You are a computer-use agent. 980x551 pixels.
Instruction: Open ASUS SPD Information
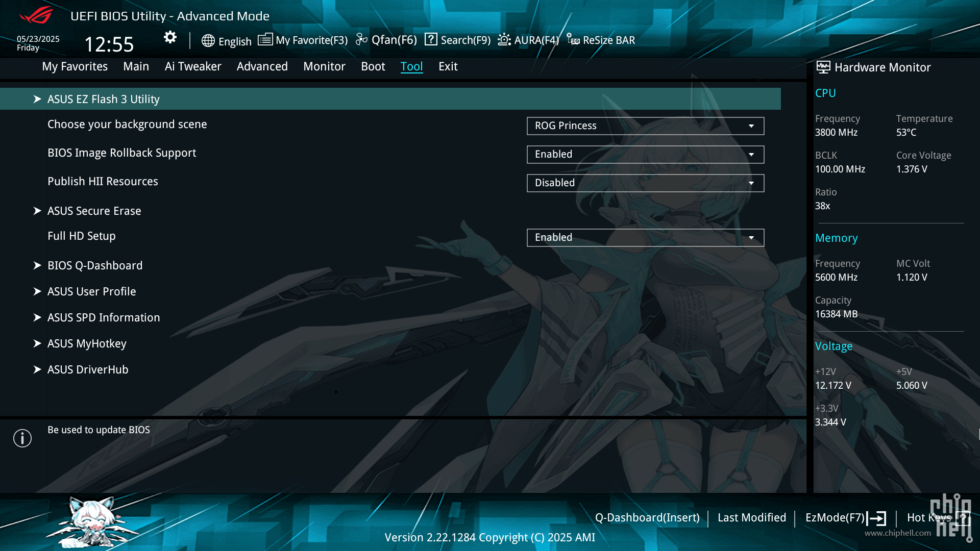coord(104,317)
